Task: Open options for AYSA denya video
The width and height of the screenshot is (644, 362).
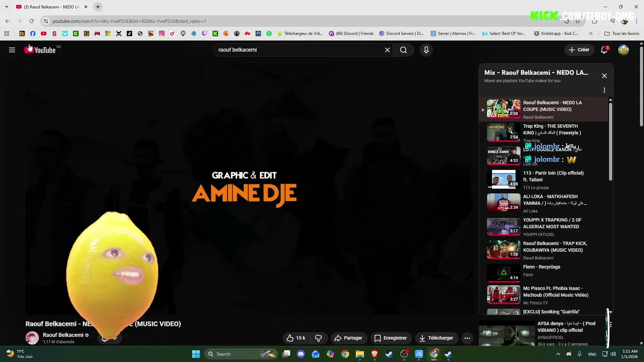Action: tap(610, 325)
